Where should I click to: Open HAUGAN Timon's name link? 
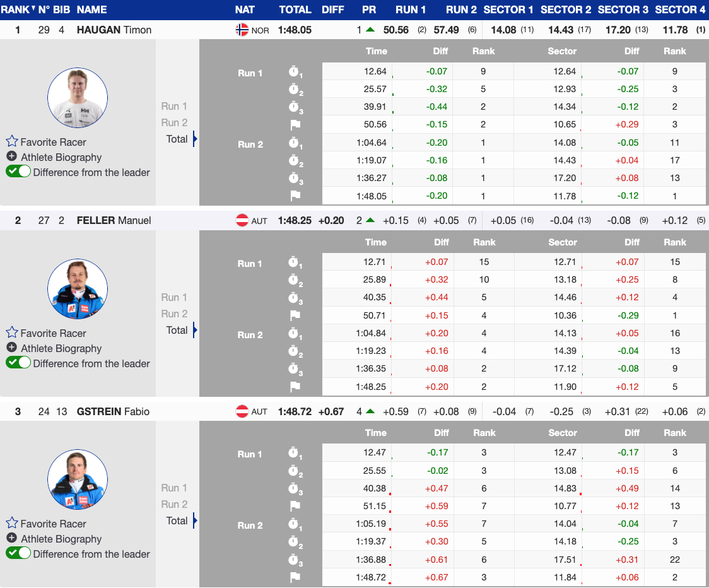[x=114, y=30]
